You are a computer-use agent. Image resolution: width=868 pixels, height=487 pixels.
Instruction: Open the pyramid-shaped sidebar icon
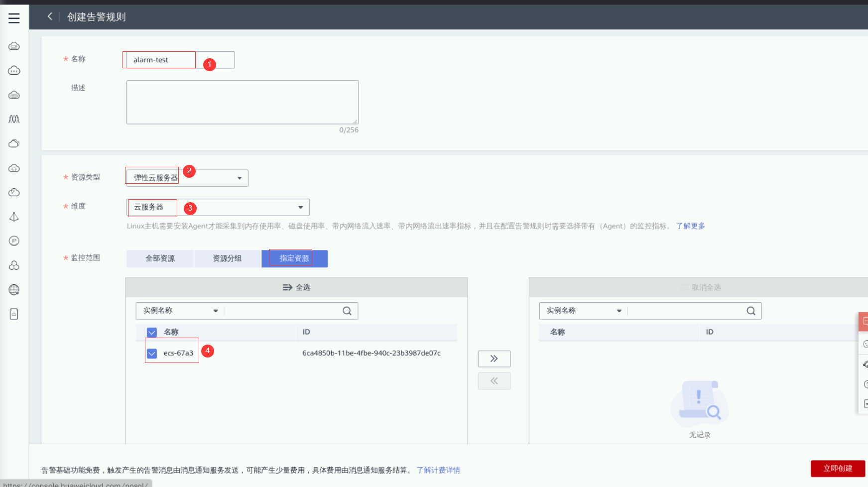14,217
